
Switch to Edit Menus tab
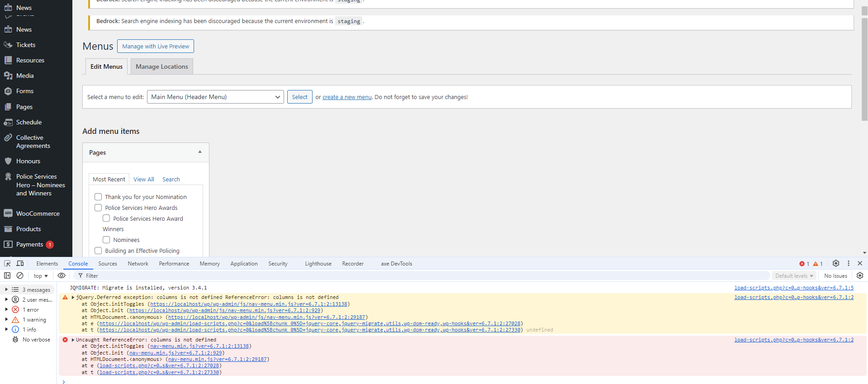pyautogui.click(x=106, y=66)
